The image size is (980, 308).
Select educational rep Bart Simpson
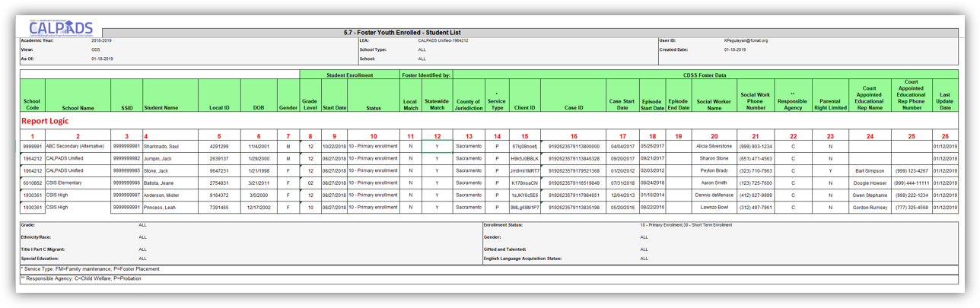tap(869, 170)
